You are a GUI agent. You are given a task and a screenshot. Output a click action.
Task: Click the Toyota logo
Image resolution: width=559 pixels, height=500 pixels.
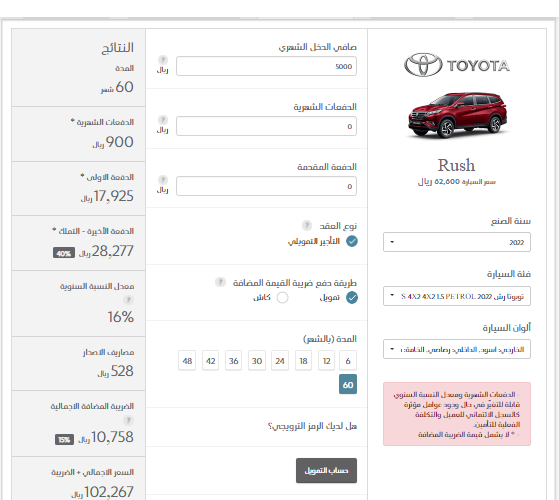(x=457, y=65)
